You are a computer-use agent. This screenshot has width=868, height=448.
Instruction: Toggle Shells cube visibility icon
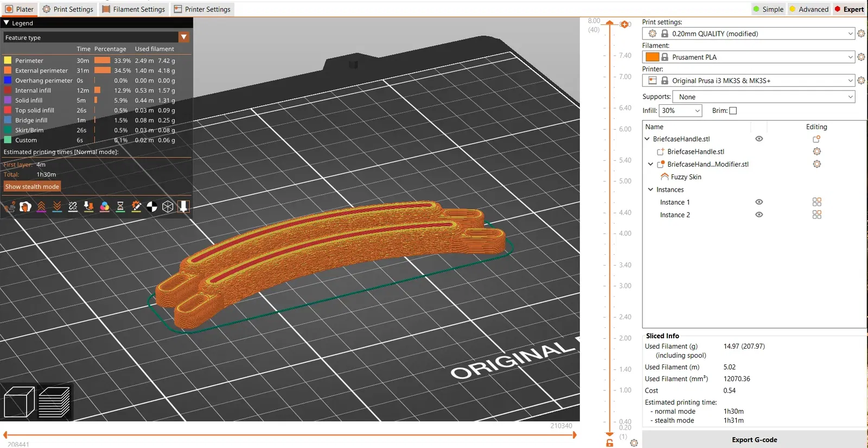pyautogui.click(x=168, y=206)
